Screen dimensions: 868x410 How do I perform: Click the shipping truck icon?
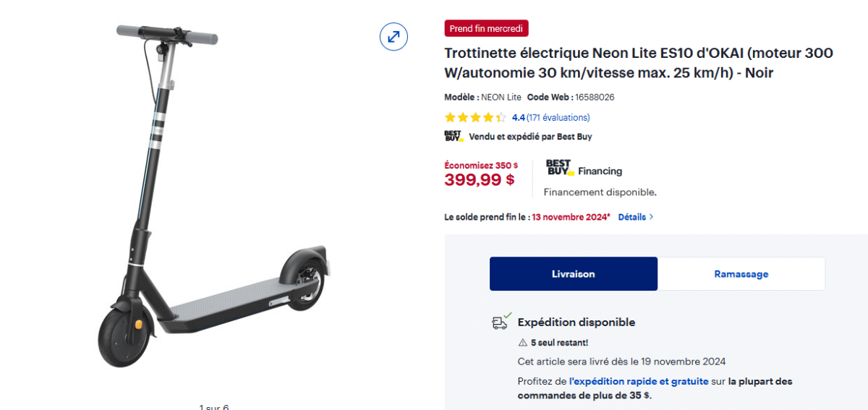pyautogui.click(x=501, y=321)
